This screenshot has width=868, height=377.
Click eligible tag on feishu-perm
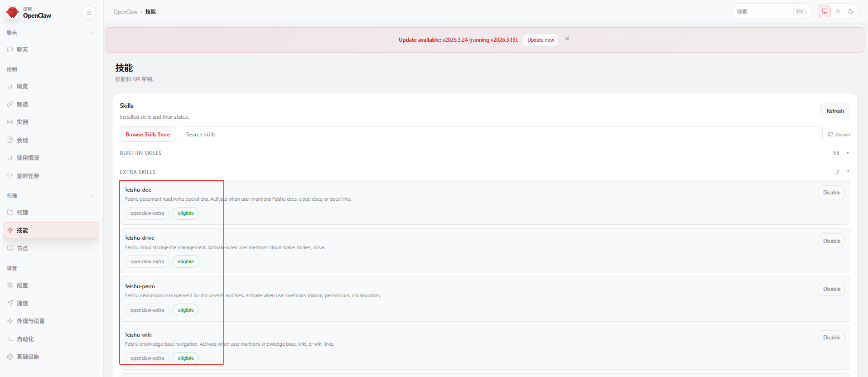186,310
